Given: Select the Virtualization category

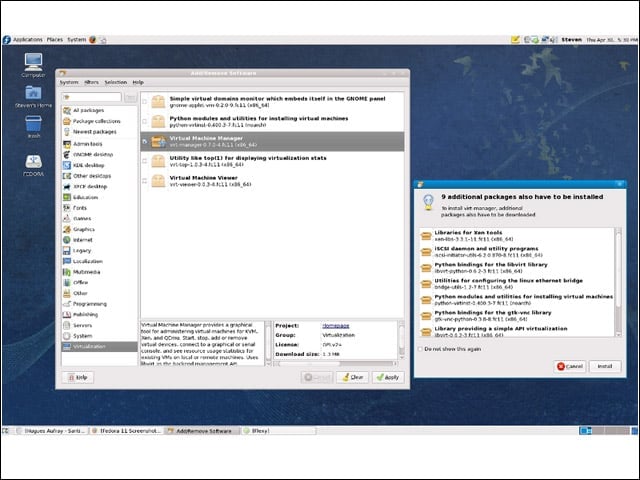Looking at the screenshot, I should point(99,347).
